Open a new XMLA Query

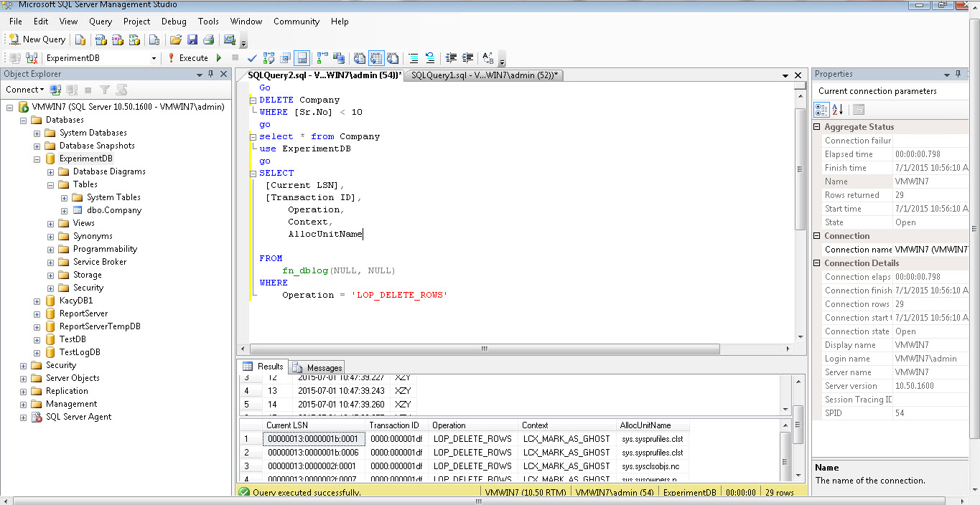pos(134,39)
